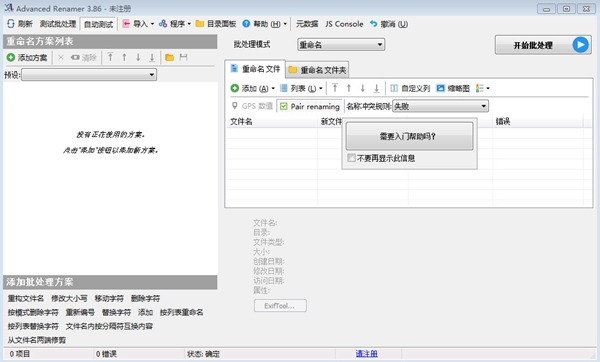Move file to top arrow in file toolbar
600x362 pixels.
click(x=335, y=88)
